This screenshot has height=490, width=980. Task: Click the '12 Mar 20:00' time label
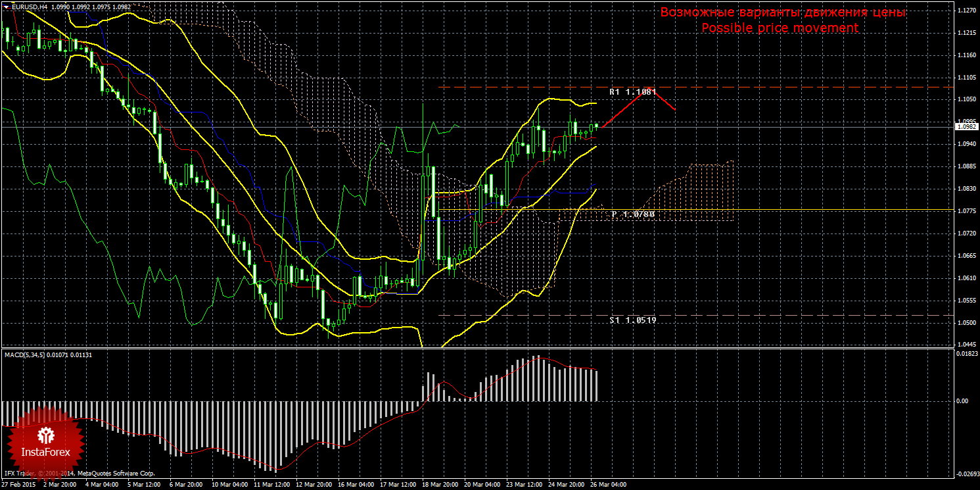click(x=314, y=485)
